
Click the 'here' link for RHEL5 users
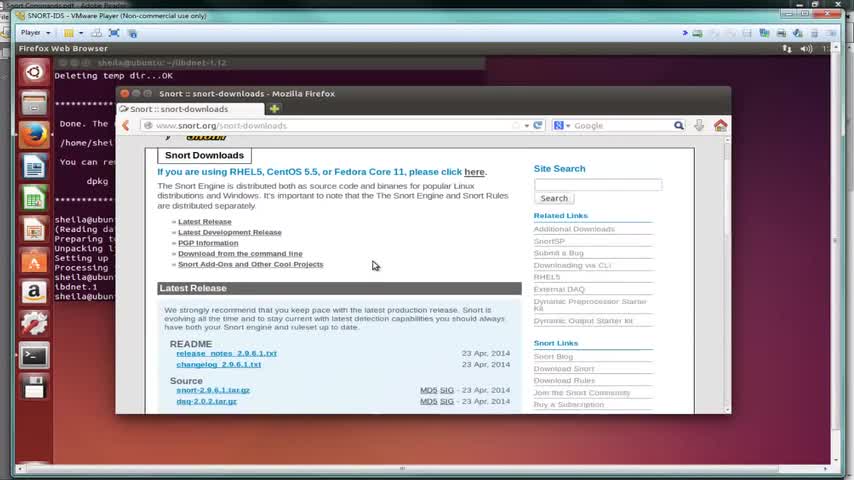coord(474,172)
